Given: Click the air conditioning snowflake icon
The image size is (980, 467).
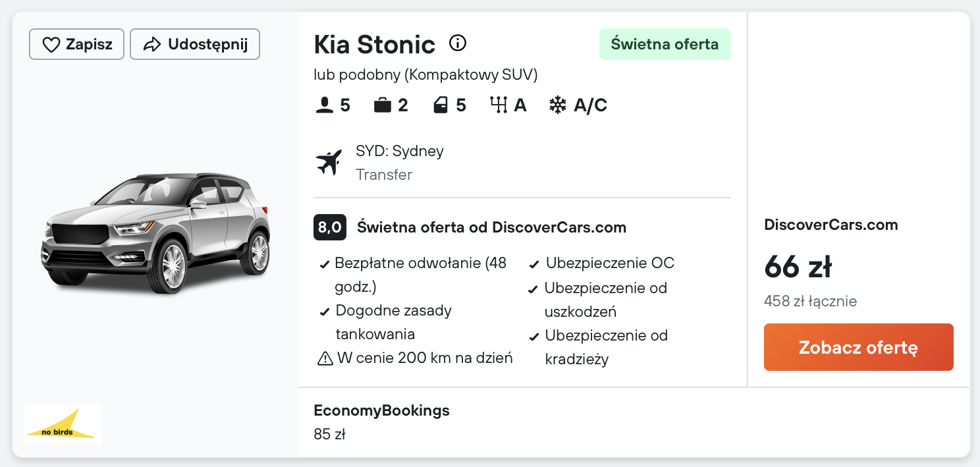Looking at the screenshot, I should (558, 105).
